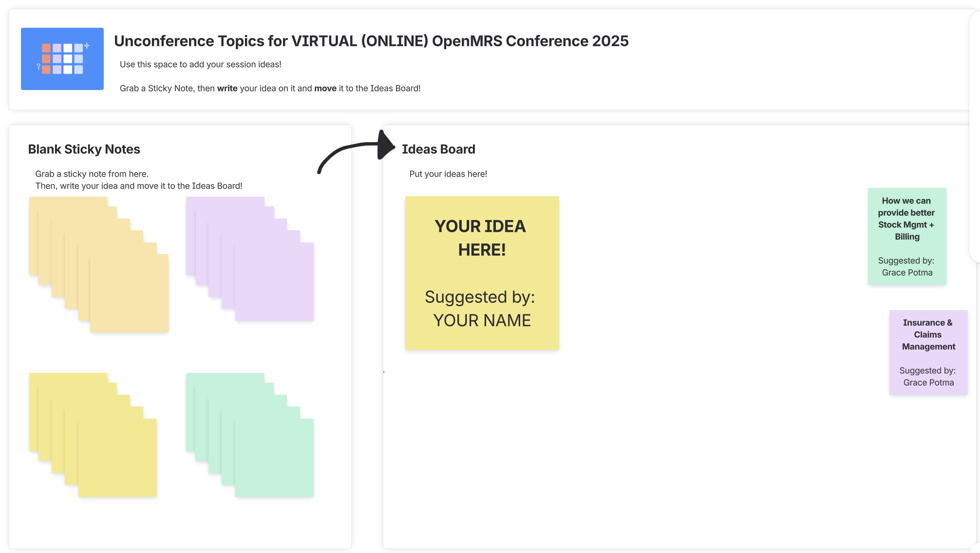Click "Suggested by: Grace Potma" on purple note

click(928, 377)
